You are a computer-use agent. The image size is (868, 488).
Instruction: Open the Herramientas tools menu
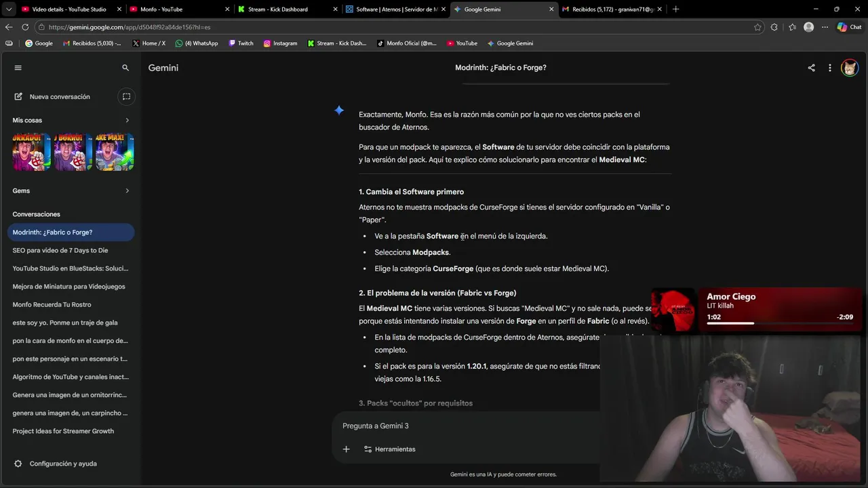point(389,449)
